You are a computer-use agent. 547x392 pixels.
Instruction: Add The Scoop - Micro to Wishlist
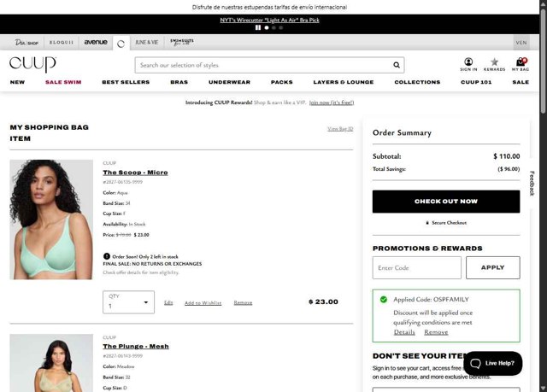203,303
